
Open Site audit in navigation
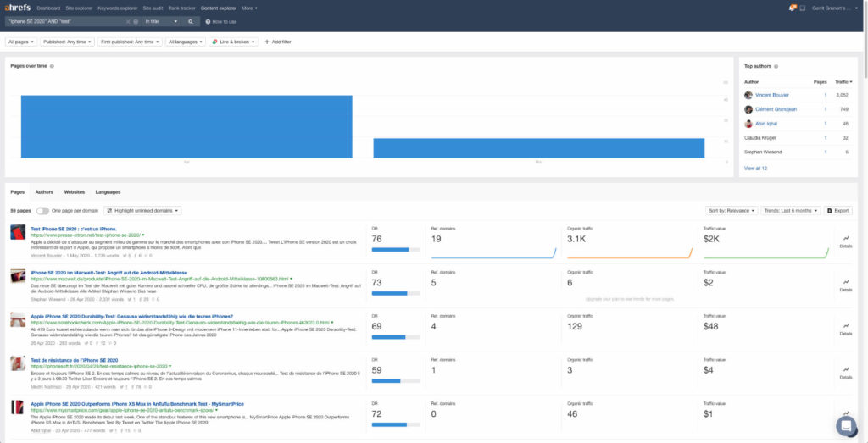pos(153,8)
